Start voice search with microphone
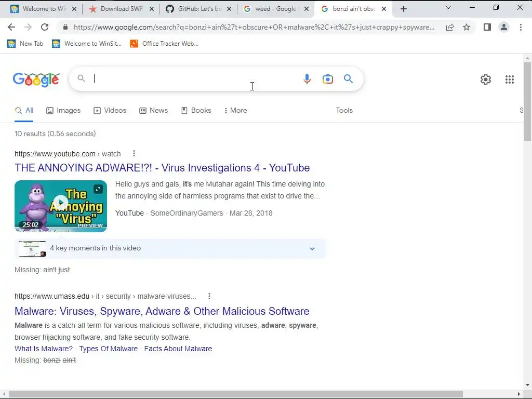 [307, 79]
